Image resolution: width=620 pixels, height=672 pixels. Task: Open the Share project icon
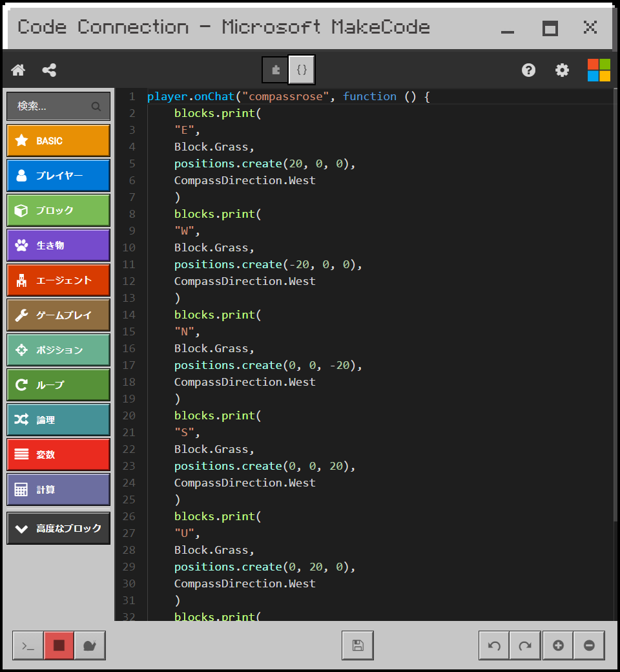click(x=49, y=70)
